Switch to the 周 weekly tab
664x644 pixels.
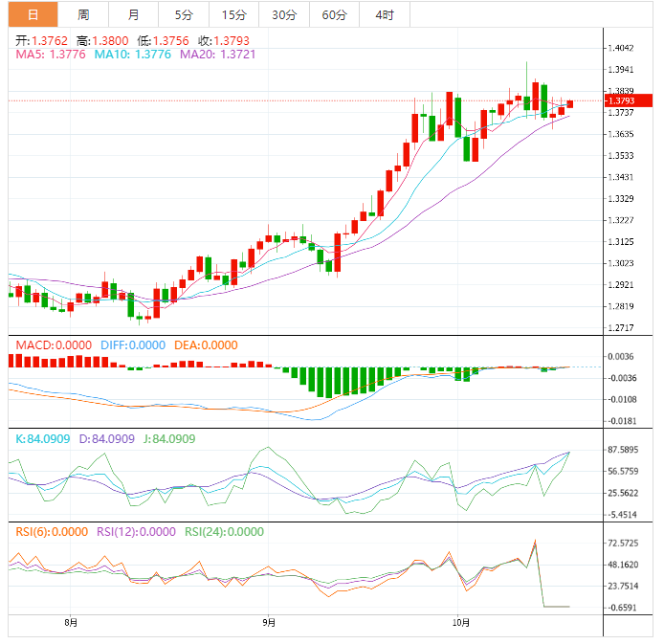tap(83, 14)
